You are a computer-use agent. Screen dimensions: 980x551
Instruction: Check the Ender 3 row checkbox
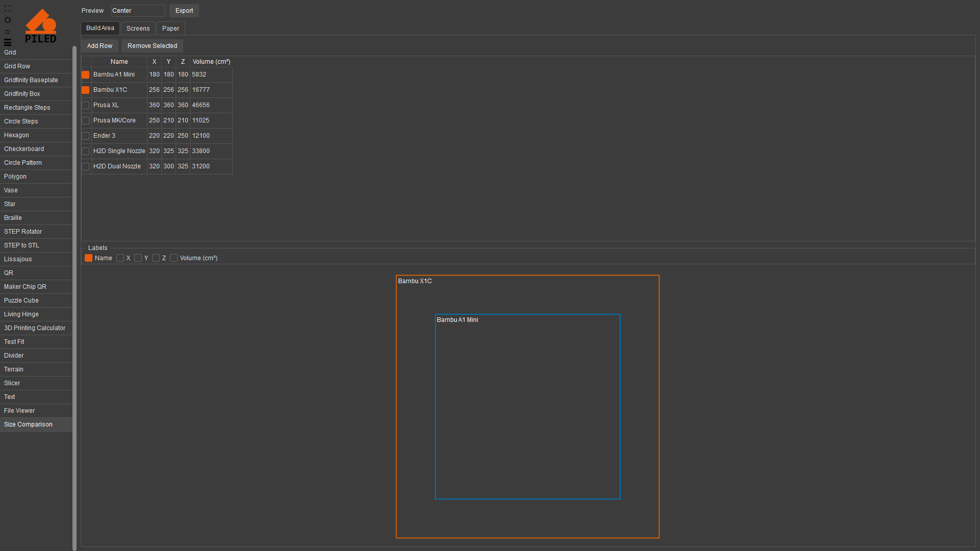86,136
